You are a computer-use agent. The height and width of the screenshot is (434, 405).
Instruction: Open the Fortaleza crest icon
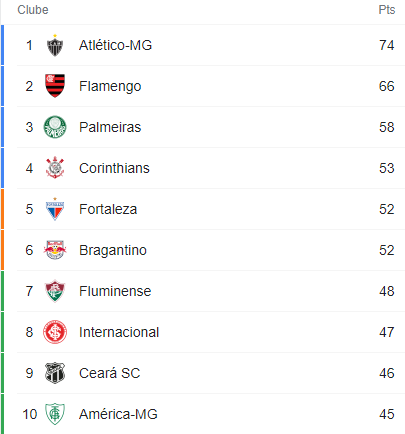click(55, 209)
